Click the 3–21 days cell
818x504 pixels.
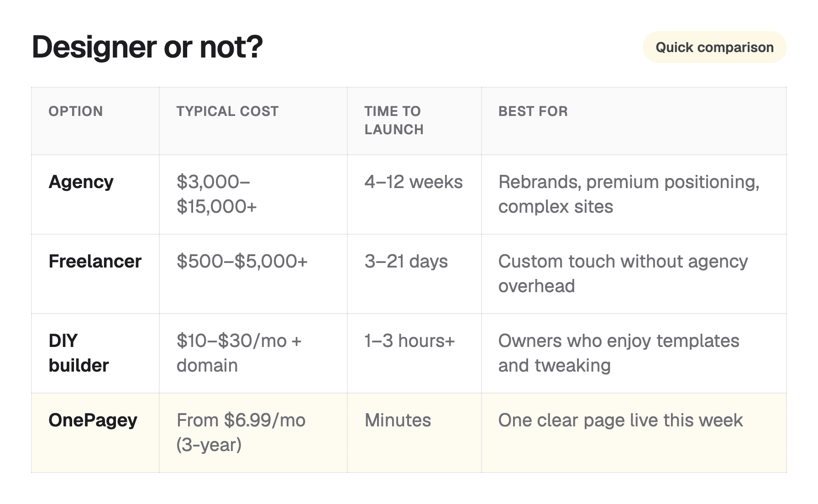tap(414, 274)
